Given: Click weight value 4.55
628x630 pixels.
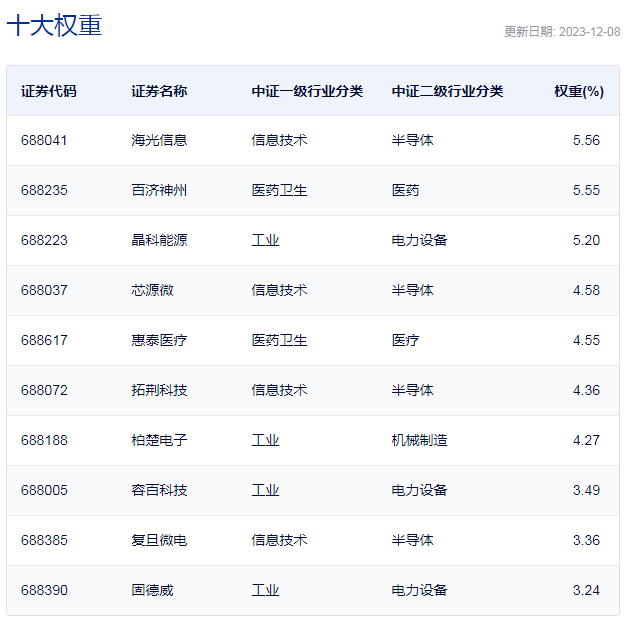Looking at the screenshot, I should (586, 340).
